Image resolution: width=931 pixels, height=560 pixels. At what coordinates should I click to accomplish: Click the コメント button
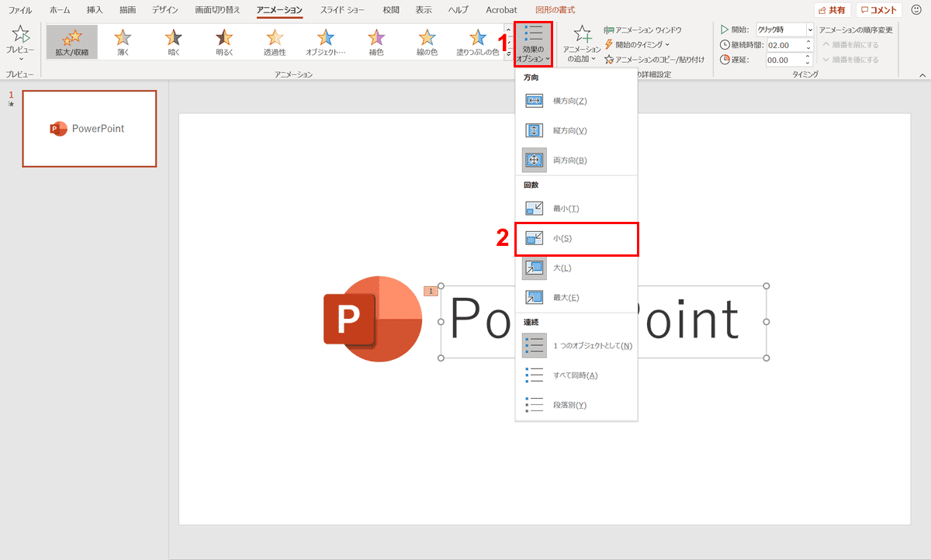point(879,10)
